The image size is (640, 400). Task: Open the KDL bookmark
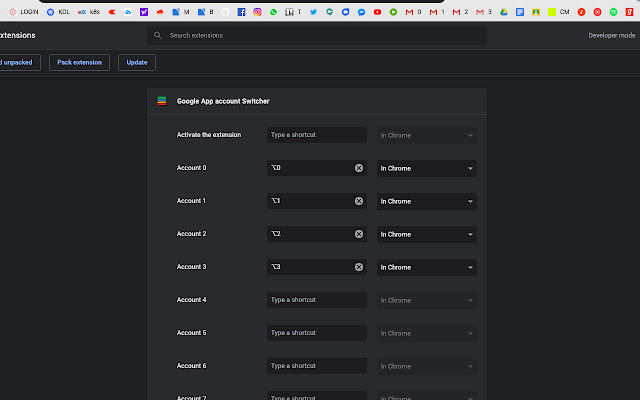pos(58,12)
